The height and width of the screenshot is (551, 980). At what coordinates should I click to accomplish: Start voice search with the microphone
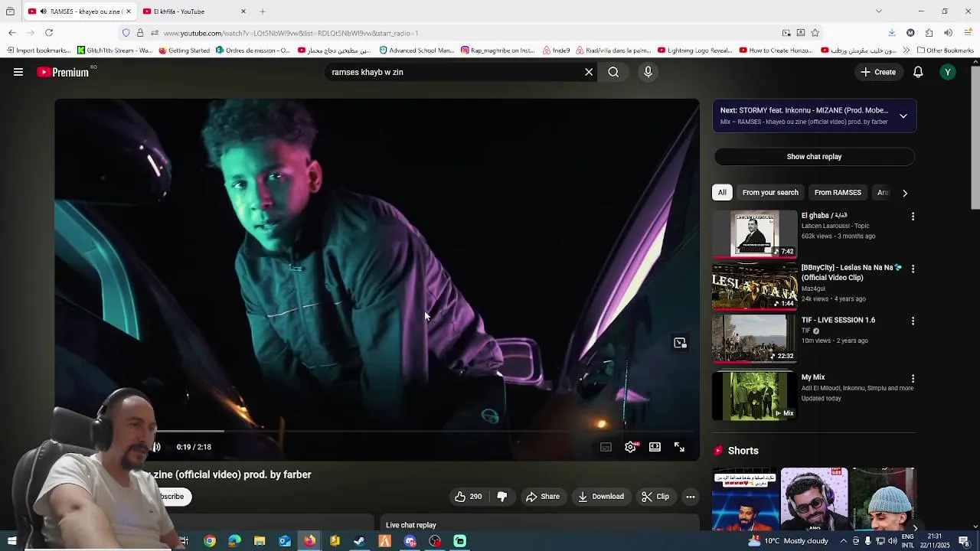[648, 72]
